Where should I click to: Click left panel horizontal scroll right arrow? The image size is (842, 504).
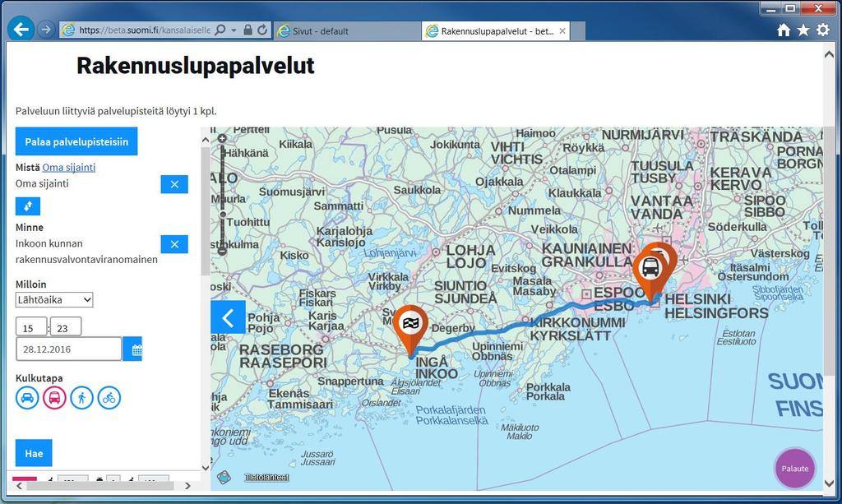pyautogui.click(x=187, y=486)
